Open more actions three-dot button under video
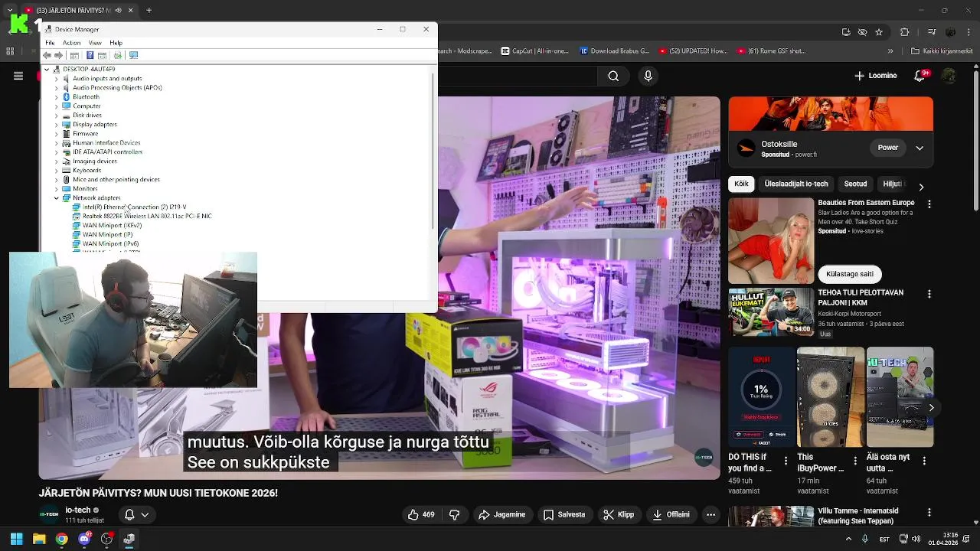The image size is (980, 551). pos(711,514)
